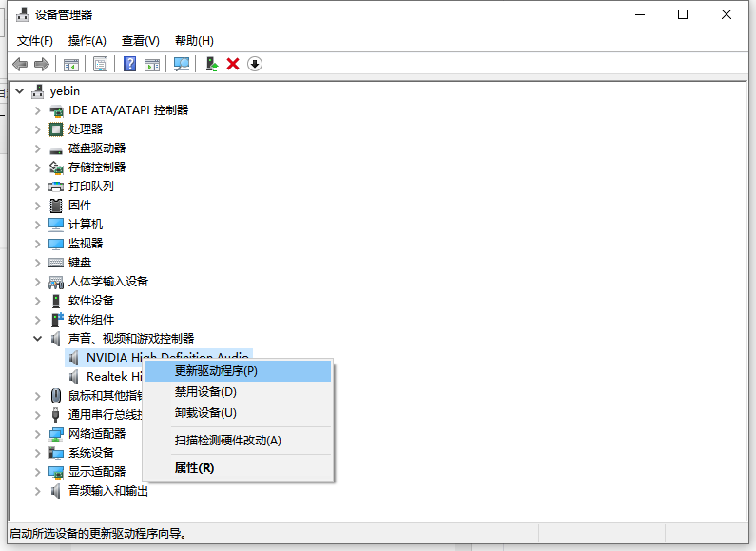Click the 打印队列 printer icon
Screen dimensions: 756x551
click(56, 187)
